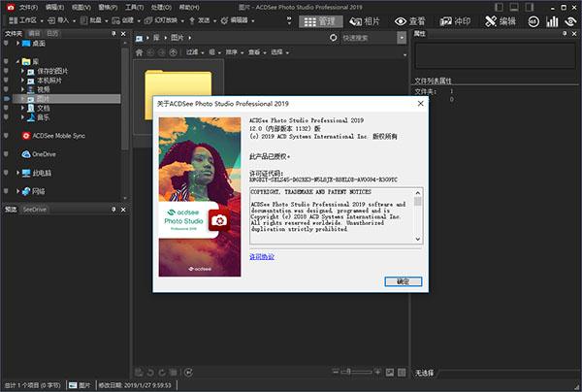
Task: Expand the 网络 tree node
Action: [17, 191]
